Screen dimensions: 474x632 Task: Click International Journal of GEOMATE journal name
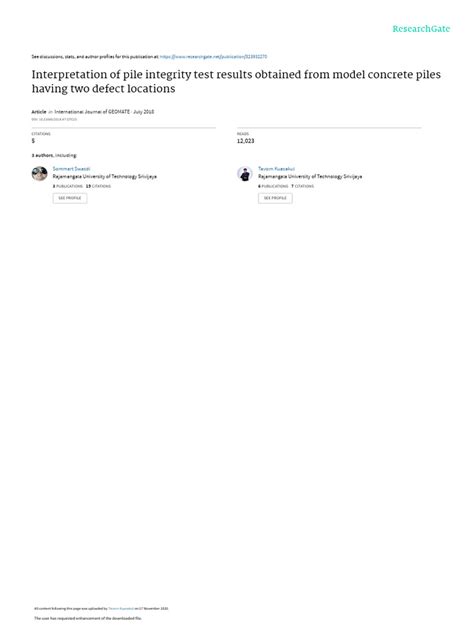click(92, 112)
